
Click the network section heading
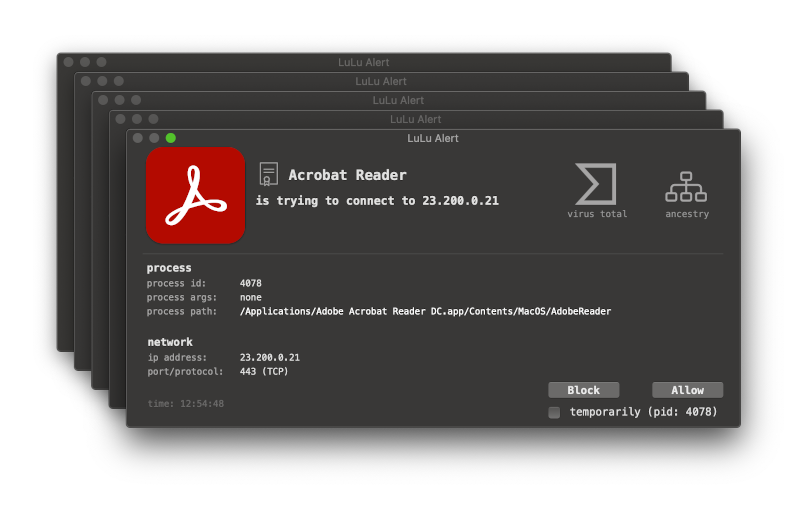(x=170, y=342)
